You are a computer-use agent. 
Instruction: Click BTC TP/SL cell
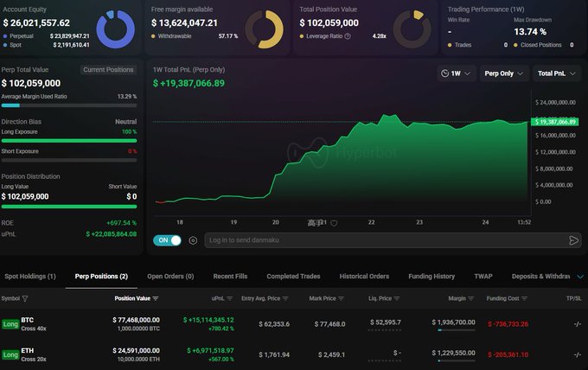[577, 324]
